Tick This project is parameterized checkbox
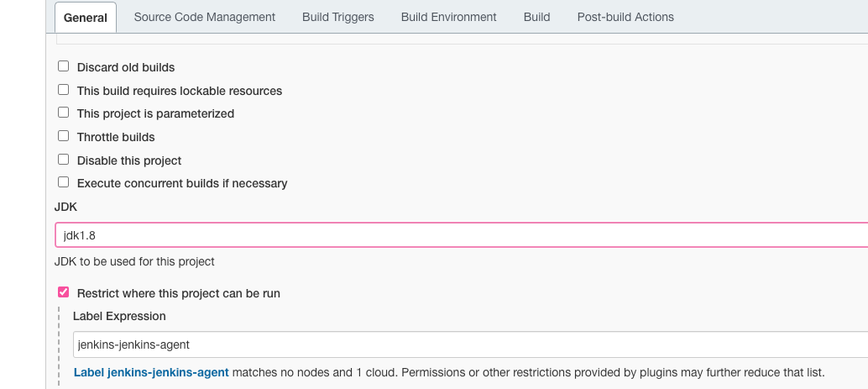 pos(63,113)
